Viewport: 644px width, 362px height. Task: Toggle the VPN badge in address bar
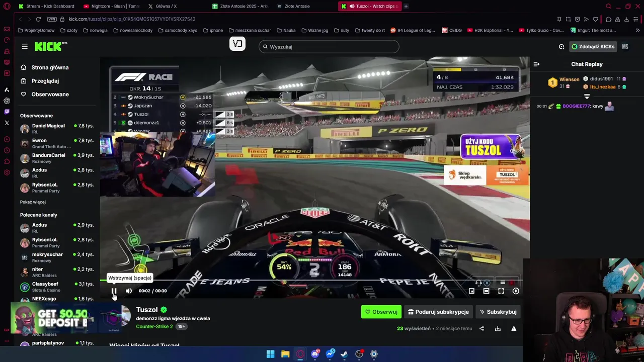52,19
